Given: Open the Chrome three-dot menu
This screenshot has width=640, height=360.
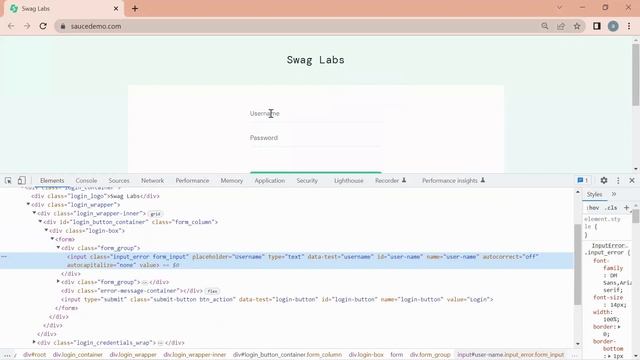Looking at the screenshot, I should (629, 26).
